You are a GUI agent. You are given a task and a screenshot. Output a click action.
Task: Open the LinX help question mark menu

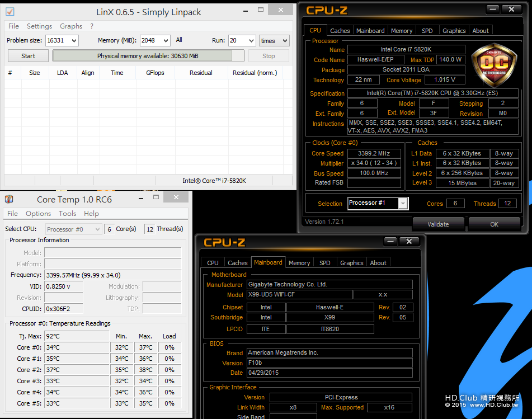[x=92, y=26]
